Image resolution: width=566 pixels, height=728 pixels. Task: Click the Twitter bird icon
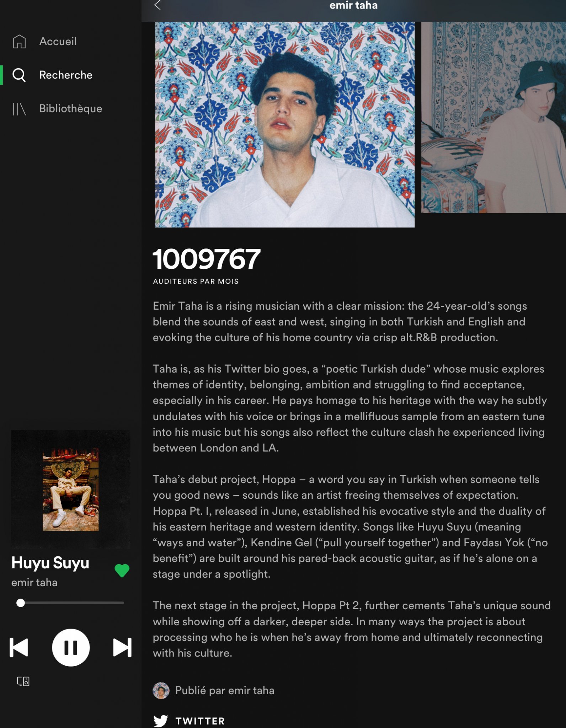161,721
